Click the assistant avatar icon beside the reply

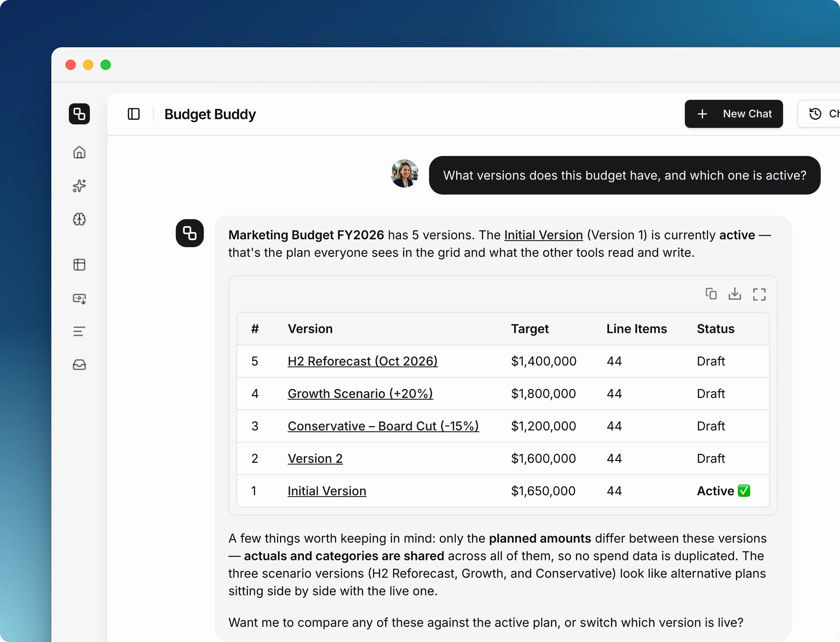point(190,233)
